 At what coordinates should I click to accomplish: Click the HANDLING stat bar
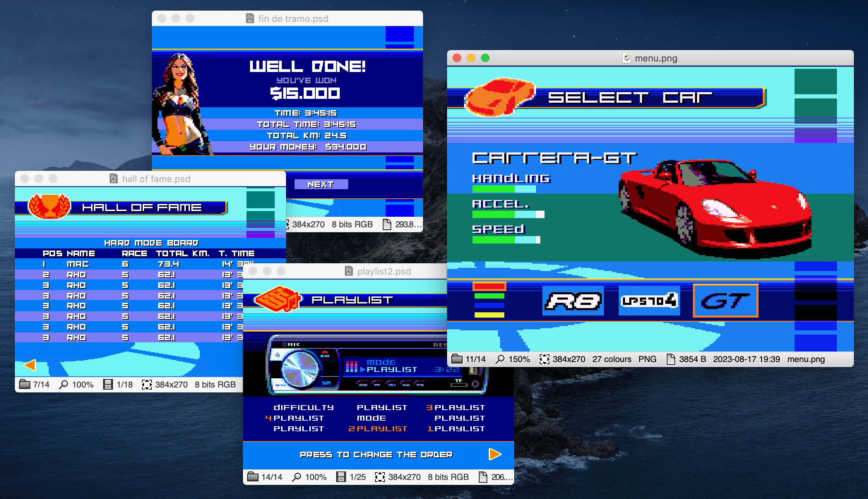coord(504,189)
